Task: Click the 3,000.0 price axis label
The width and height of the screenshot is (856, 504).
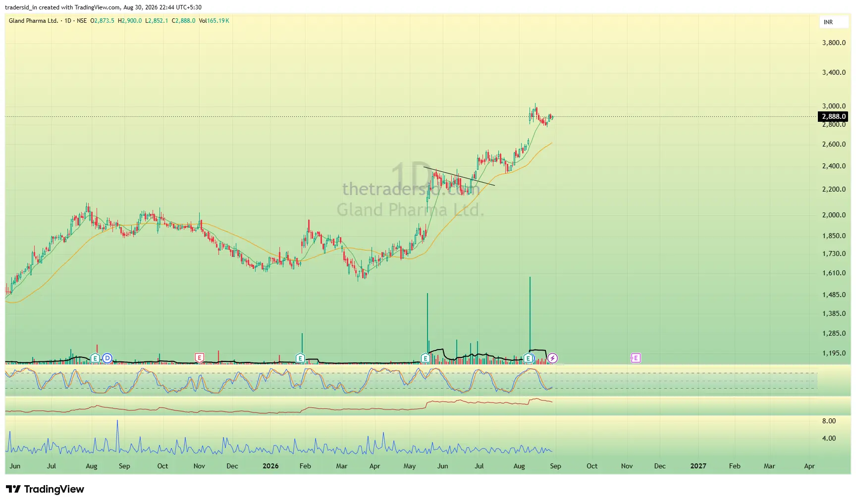Action: point(834,106)
